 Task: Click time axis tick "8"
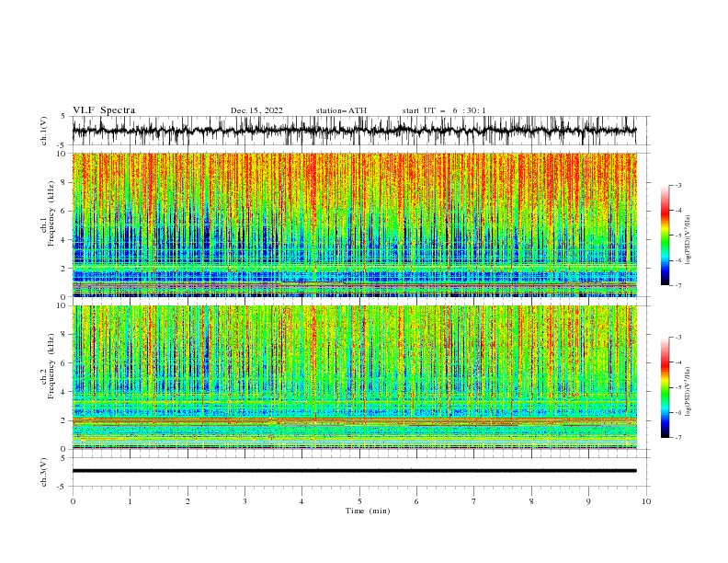[x=531, y=501]
